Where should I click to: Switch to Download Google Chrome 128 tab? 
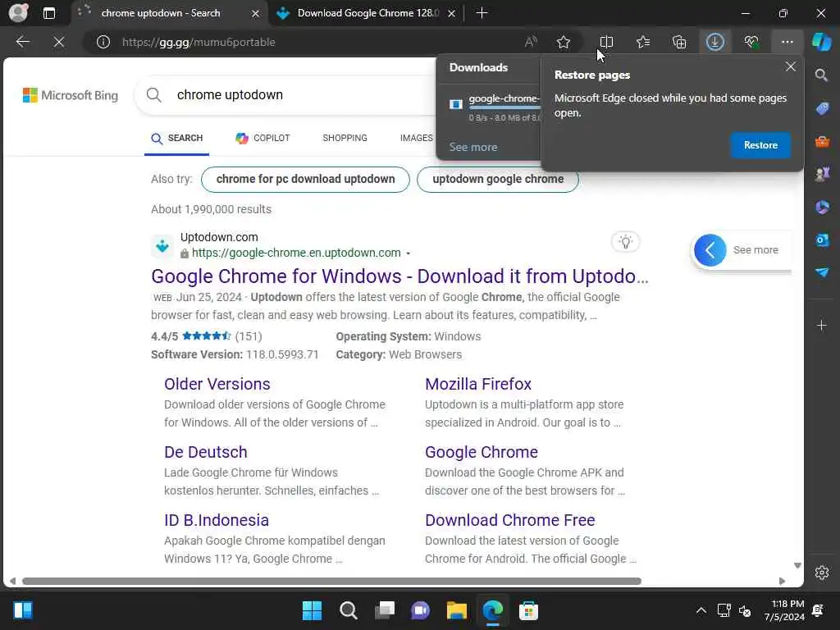(368, 13)
